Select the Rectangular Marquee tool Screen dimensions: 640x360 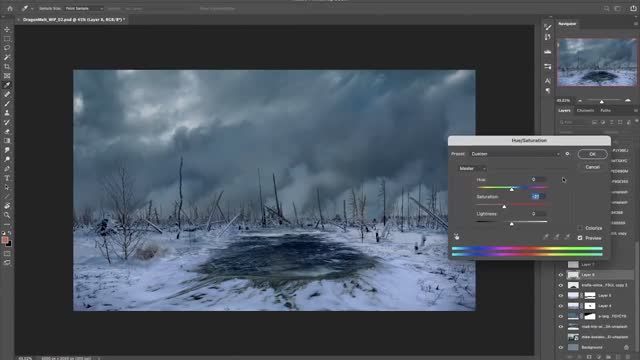pyautogui.click(x=7, y=39)
